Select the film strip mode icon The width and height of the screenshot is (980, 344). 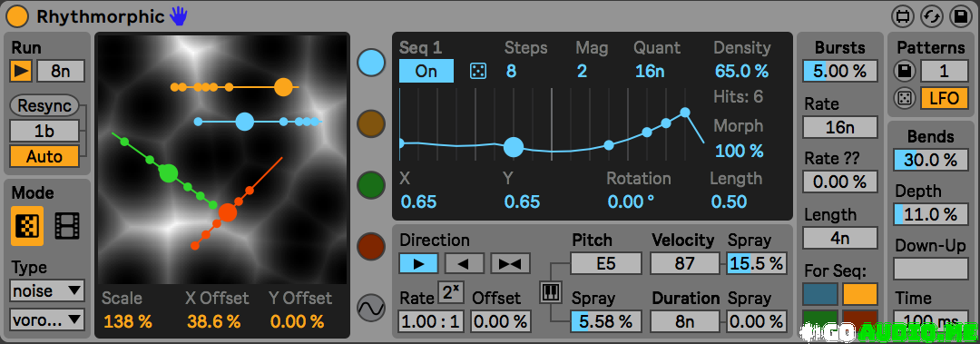tap(67, 226)
